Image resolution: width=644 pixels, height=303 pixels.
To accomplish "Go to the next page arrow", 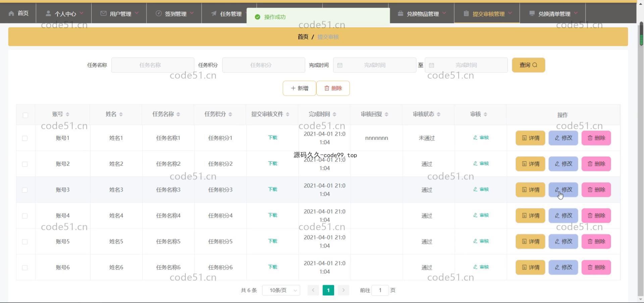I will [x=343, y=290].
